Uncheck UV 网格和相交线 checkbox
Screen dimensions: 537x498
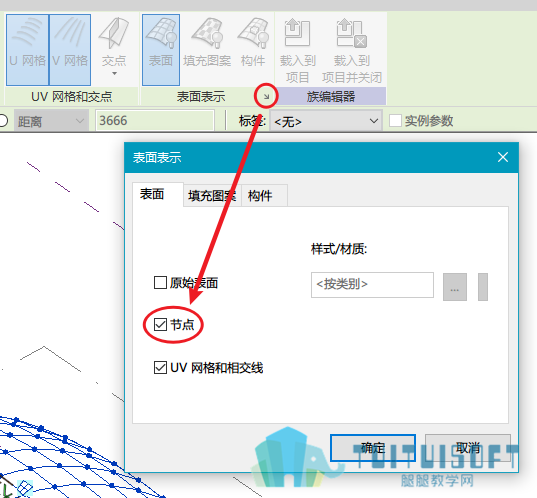click(160, 368)
